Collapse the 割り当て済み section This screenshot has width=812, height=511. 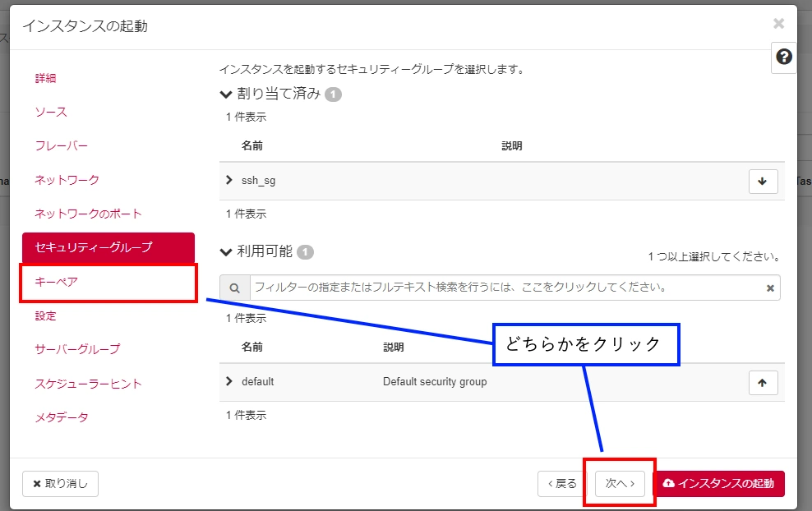[x=226, y=94]
